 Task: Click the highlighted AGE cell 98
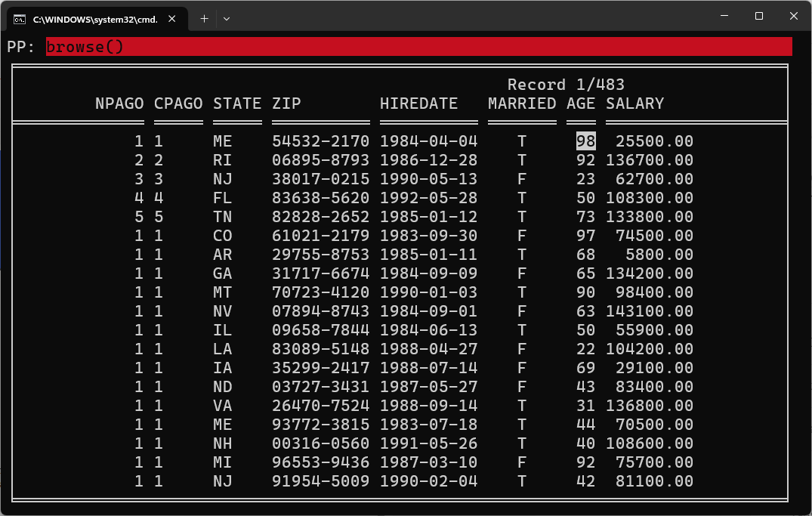[585, 141]
